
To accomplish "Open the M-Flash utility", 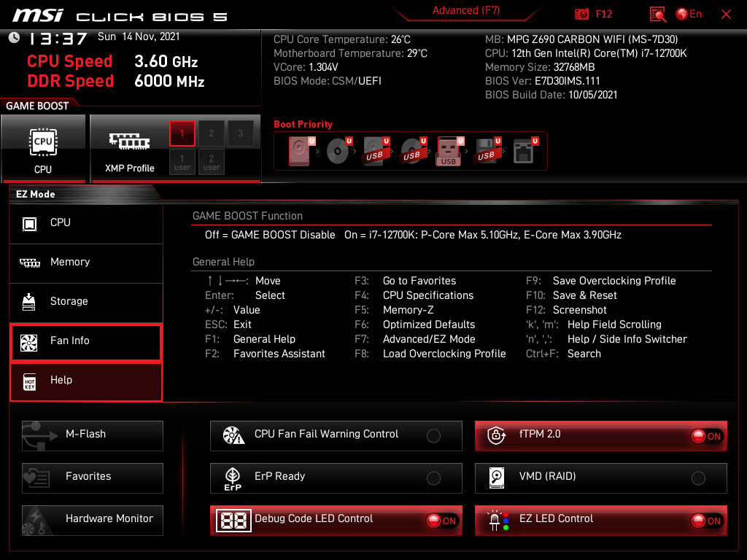I will tap(93, 435).
